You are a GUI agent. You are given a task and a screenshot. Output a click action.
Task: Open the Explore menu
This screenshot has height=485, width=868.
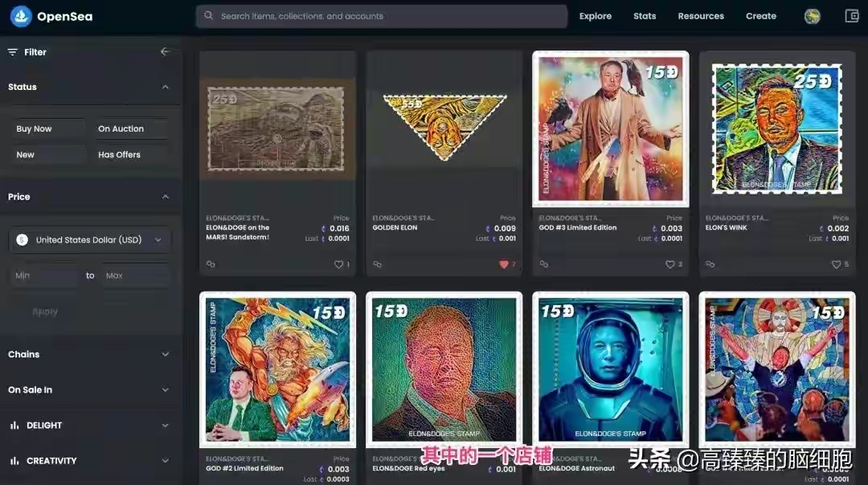pyautogui.click(x=595, y=16)
